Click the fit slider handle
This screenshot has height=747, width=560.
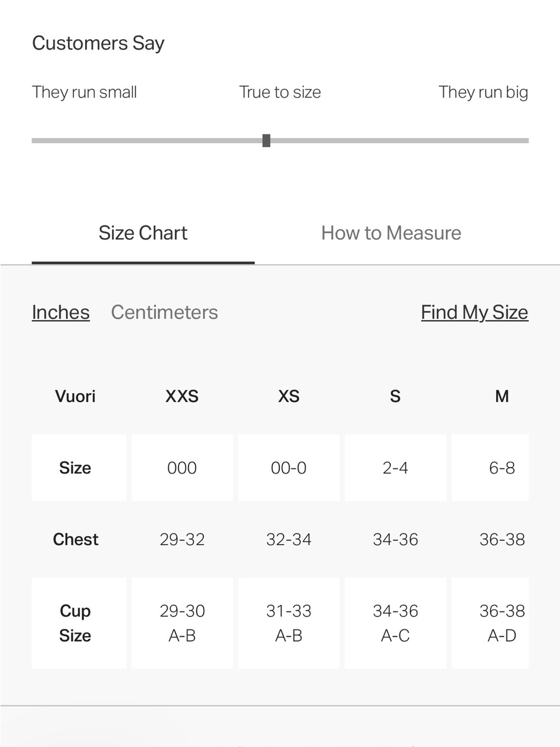click(267, 141)
